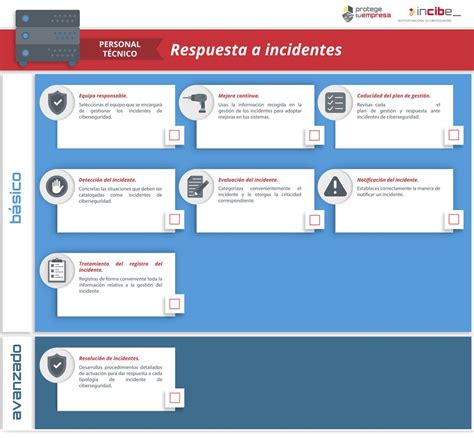474x438 pixels.
Task: Click the Evaluación del incidente heading
Action: (248, 180)
